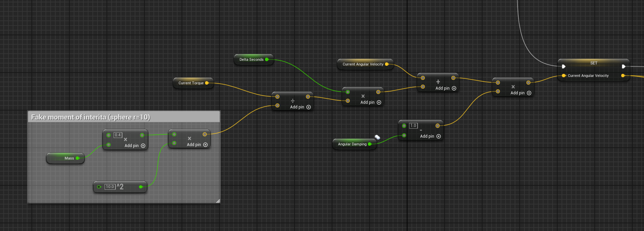Click Add pin on the add node
644x231 pixels.
pyautogui.click(x=446, y=88)
